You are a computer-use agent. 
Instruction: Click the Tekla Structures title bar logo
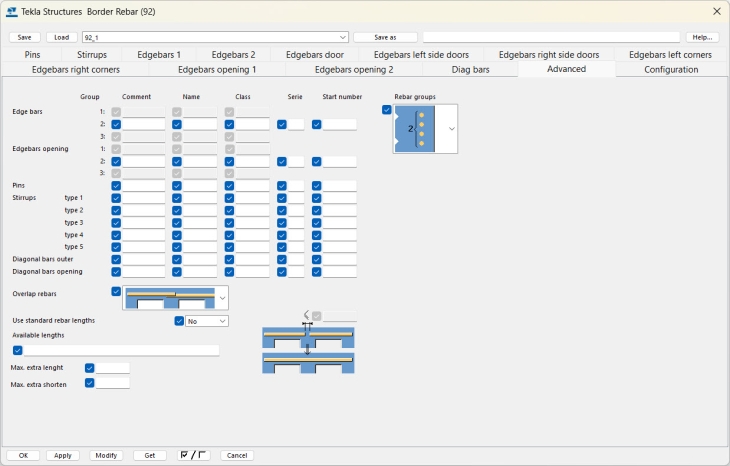[x=11, y=11]
